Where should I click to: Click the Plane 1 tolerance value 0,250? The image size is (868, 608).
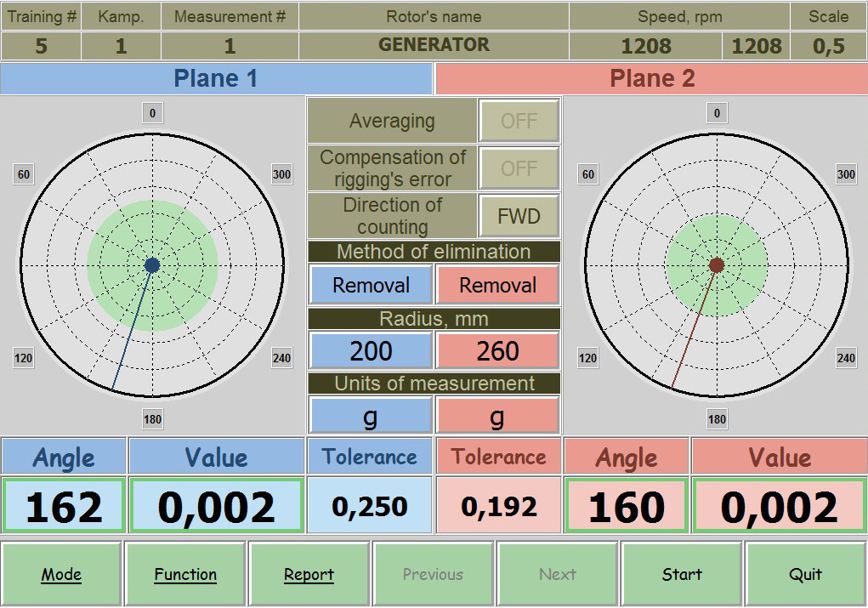(x=370, y=507)
